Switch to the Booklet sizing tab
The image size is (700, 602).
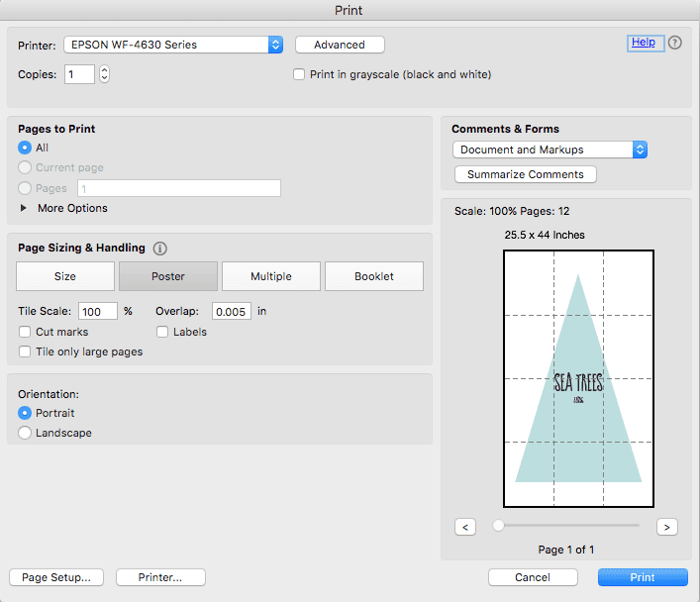[373, 276]
